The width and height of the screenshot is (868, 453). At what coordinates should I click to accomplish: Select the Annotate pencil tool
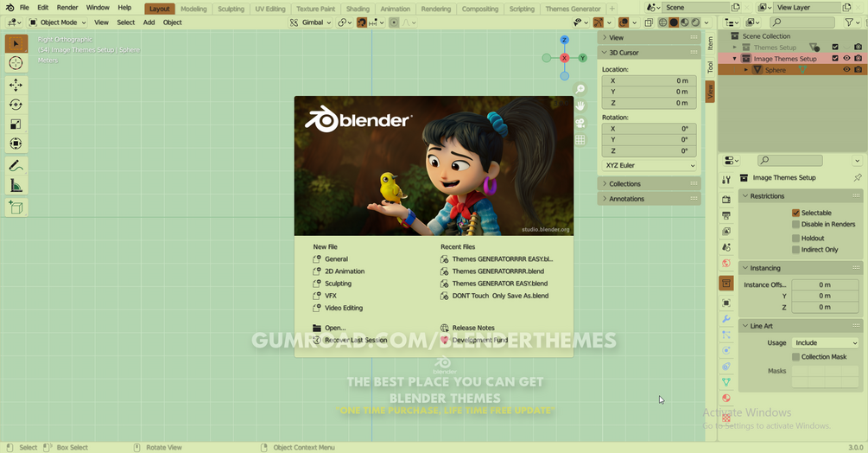coord(16,166)
